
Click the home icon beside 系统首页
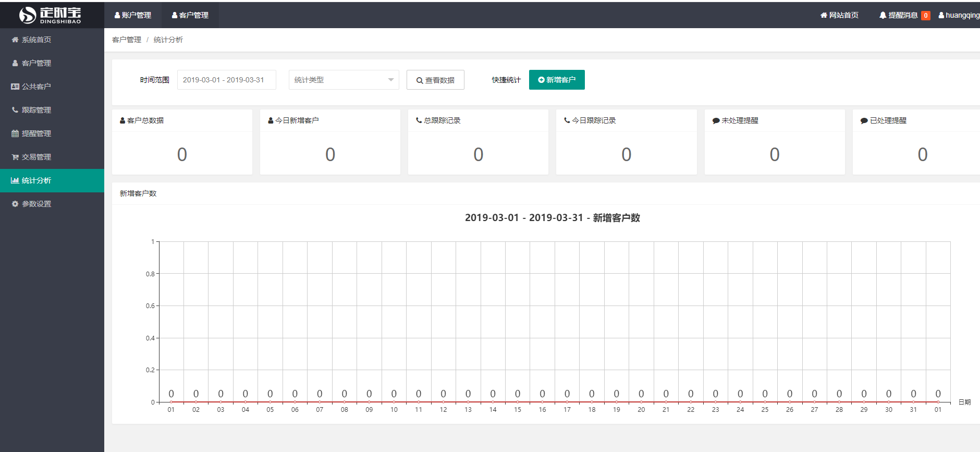(15, 40)
